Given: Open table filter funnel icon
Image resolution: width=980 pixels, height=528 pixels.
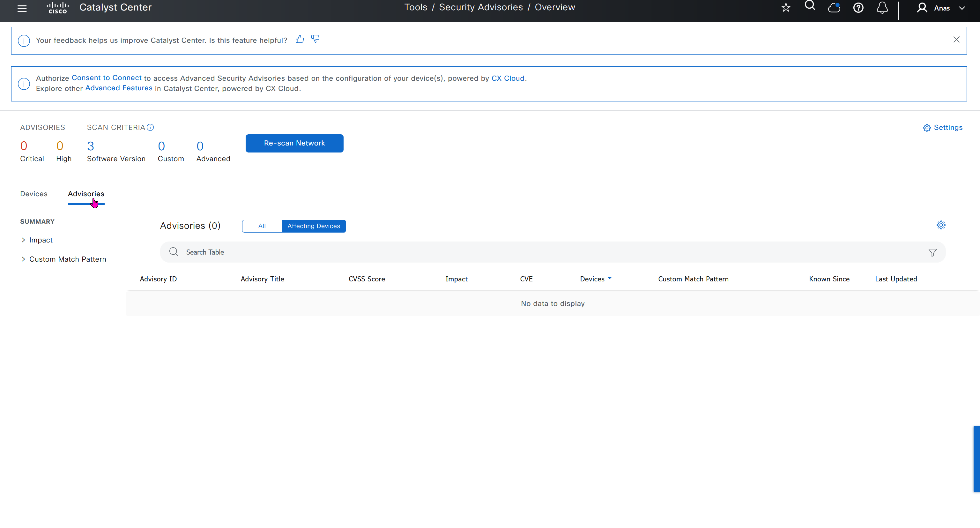Looking at the screenshot, I should pos(932,253).
